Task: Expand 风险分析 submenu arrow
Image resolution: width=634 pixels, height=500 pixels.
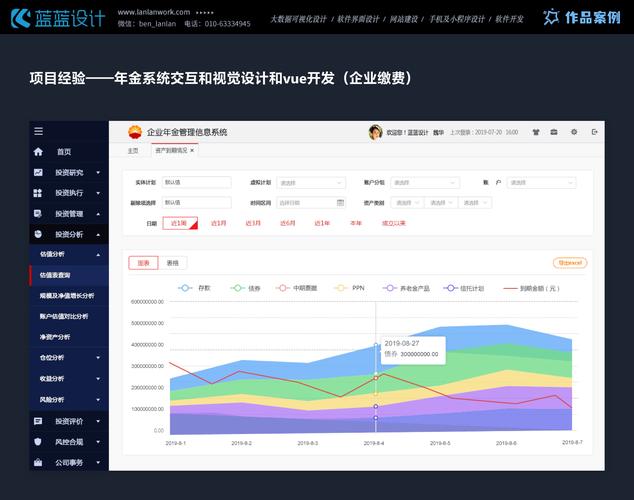Action: 98,400
